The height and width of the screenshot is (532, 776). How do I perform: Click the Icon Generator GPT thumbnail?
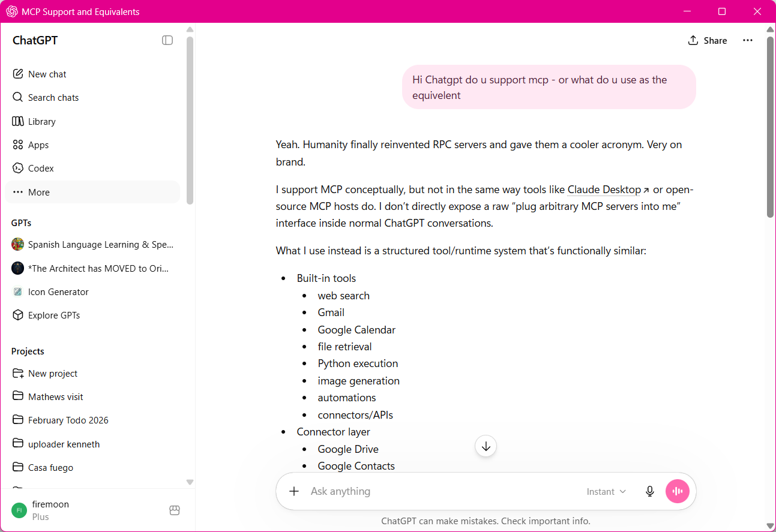tap(17, 291)
